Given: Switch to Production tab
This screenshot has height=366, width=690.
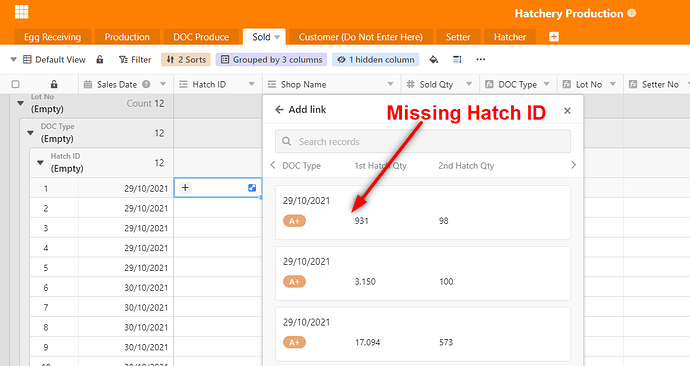Looking at the screenshot, I should pos(127,37).
